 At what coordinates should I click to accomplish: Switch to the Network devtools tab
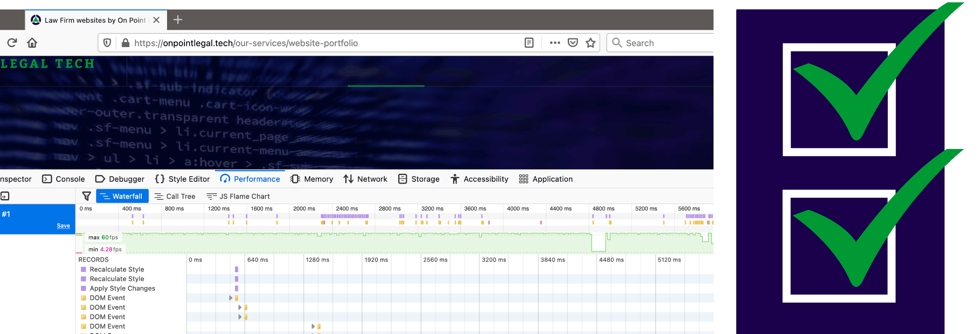pyautogui.click(x=365, y=179)
